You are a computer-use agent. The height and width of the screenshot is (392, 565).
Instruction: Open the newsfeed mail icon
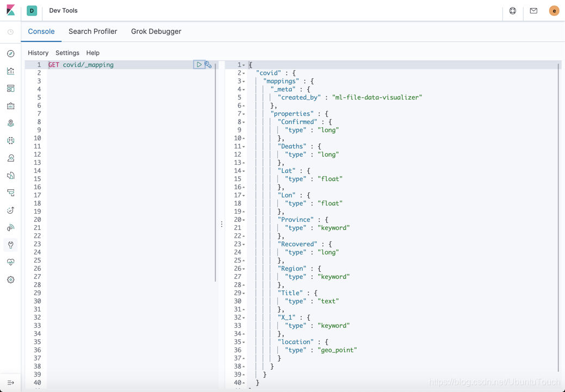coord(533,11)
